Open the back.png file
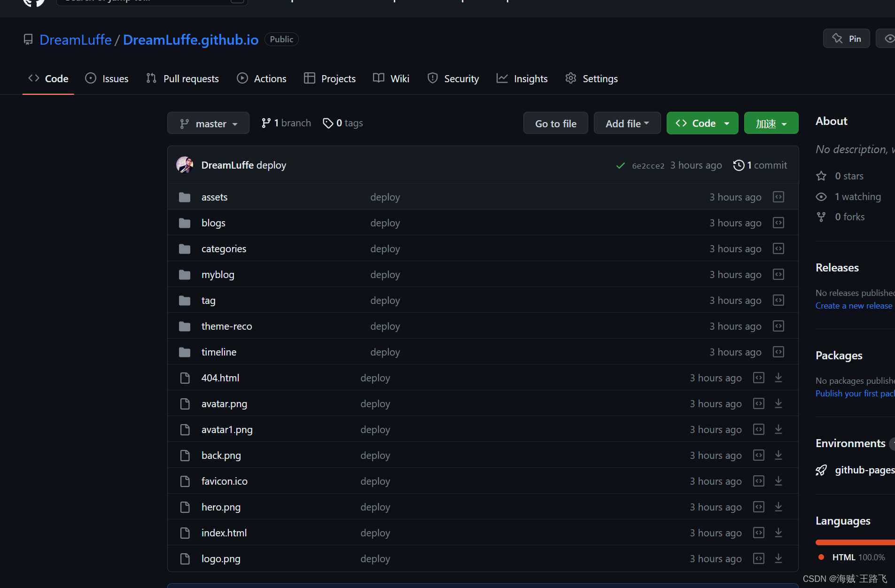The height and width of the screenshot is (588, 895). (x=221, y=456)
